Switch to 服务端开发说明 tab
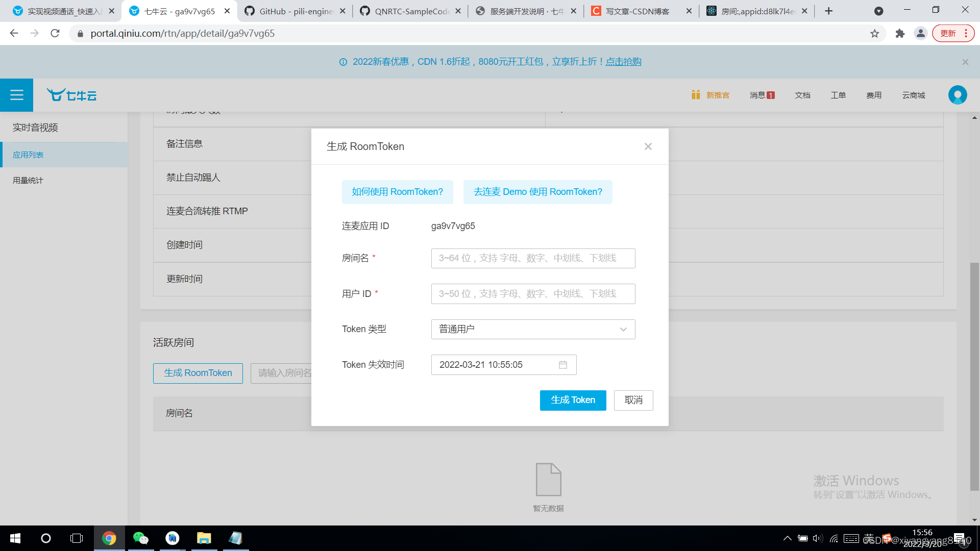 click(x=526, y=11)
